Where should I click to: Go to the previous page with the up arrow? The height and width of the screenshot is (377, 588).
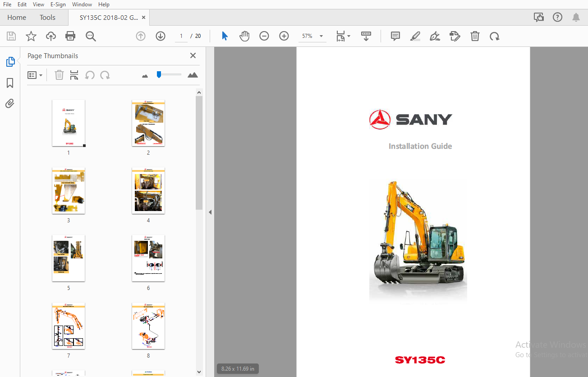141,36
